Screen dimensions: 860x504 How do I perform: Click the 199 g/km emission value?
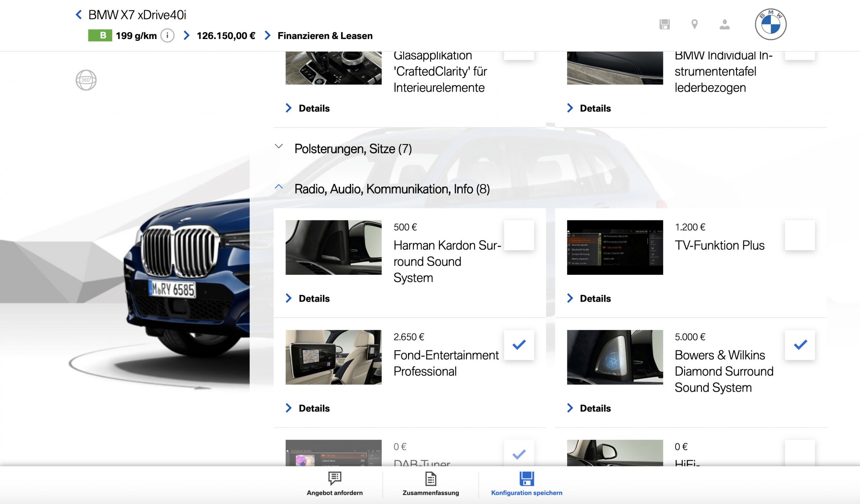[136, 35]
